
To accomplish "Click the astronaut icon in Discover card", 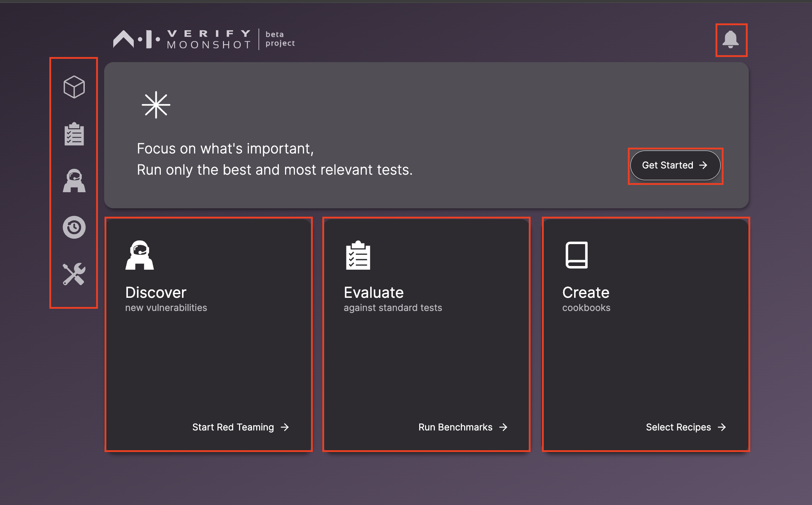I will pyautogui.click(x=140, y=255).
